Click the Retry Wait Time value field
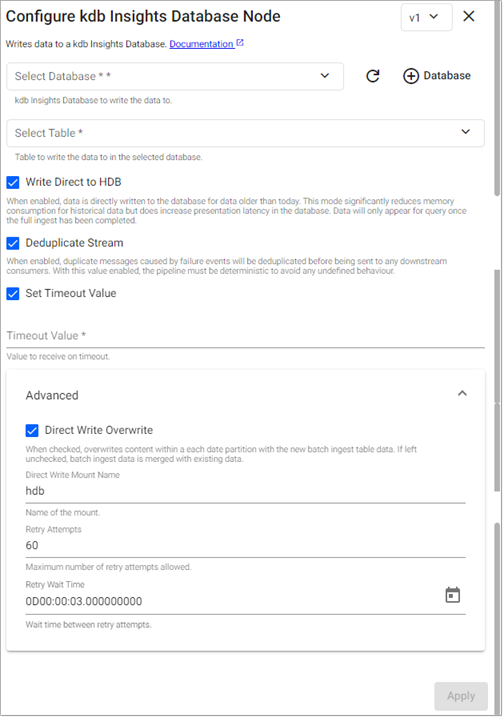The height and width of the screenshot is (718, 504). click(231, 601)
